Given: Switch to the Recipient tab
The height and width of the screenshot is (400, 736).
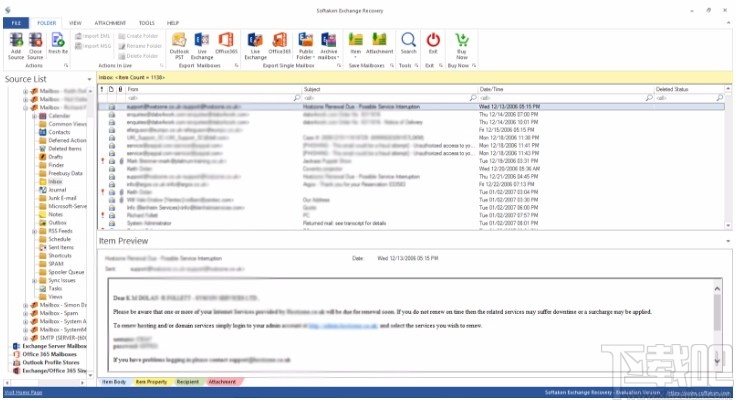Looking at the screenshot, I should point(188,382).
